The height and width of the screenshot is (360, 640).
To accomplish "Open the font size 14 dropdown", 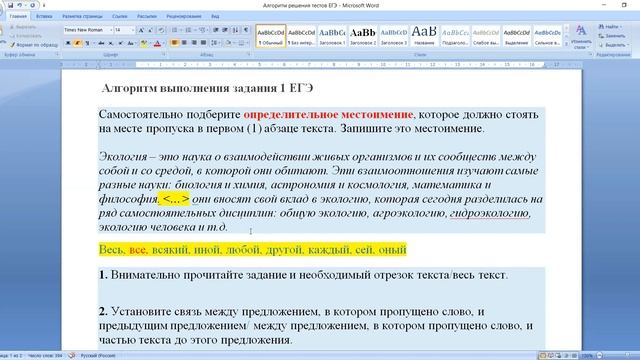I will point(132,30).
